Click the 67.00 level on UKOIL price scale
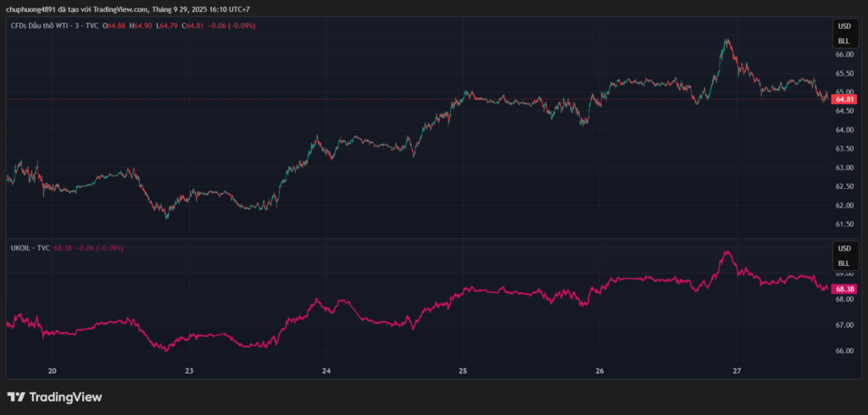 pos(844,324)
